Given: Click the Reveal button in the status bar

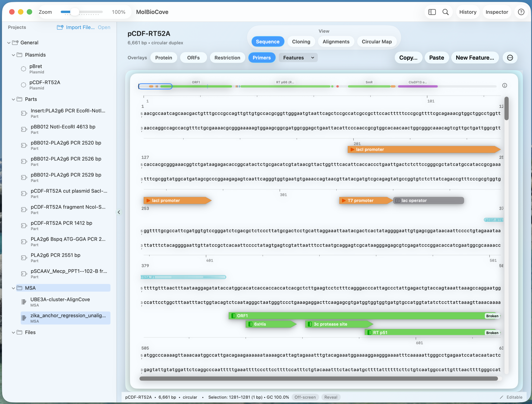Looking at the screenshot, I should click(331, 397).
